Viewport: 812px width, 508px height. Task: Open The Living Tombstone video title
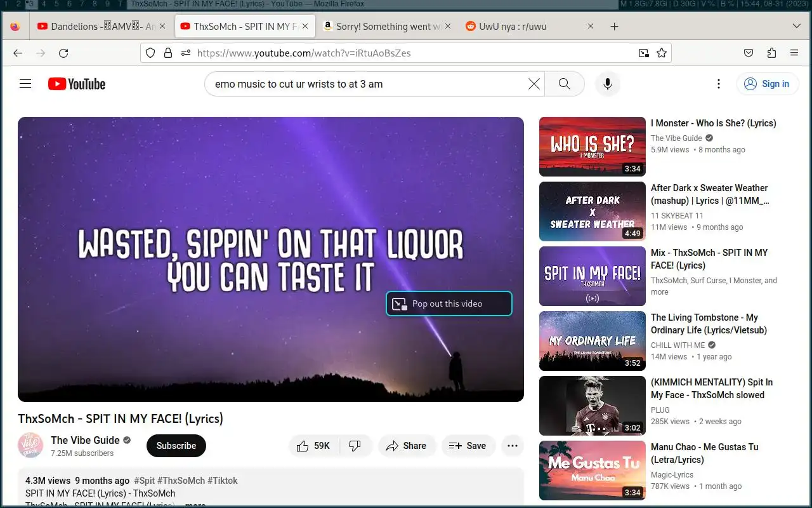click(x=709, y=324)
